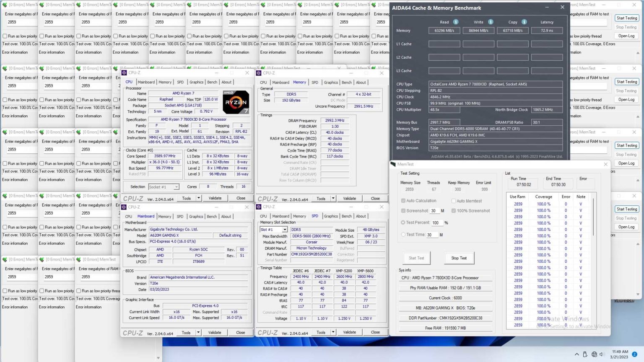Image resolution: width=644 pixels, height=362 pixels.
Task: Expand hidden icons with the taskbar chevron
Action: 577,354
